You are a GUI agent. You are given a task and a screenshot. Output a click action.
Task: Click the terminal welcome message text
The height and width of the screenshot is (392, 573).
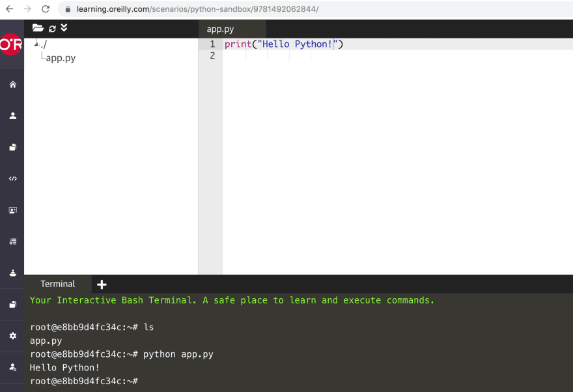pyautogui.click(x=232, y=300)
